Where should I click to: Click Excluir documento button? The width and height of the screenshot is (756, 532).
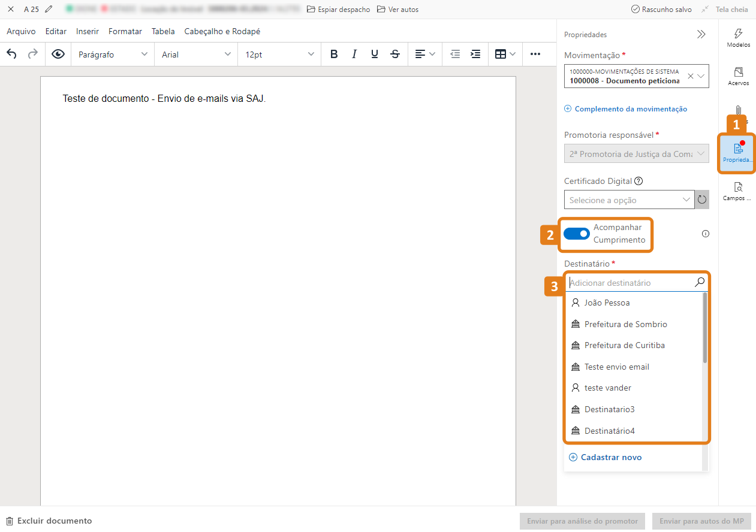point(49,521)
